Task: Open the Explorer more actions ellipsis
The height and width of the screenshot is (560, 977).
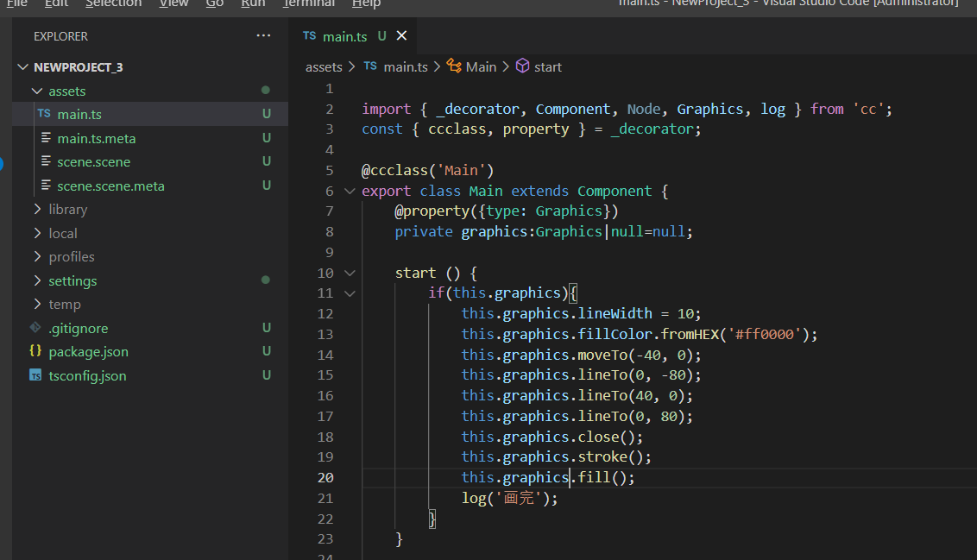Action: point(263,36)
